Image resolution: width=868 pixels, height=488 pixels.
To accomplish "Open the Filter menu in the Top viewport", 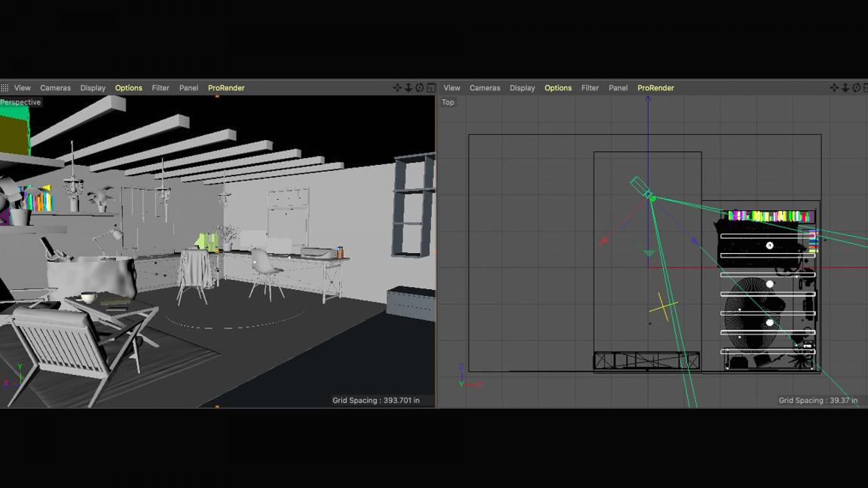I will click(x=590, y=88).
